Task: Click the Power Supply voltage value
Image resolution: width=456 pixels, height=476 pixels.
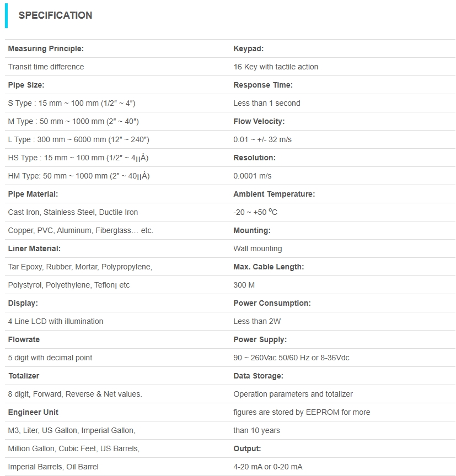Action: [x=291, y=358]
